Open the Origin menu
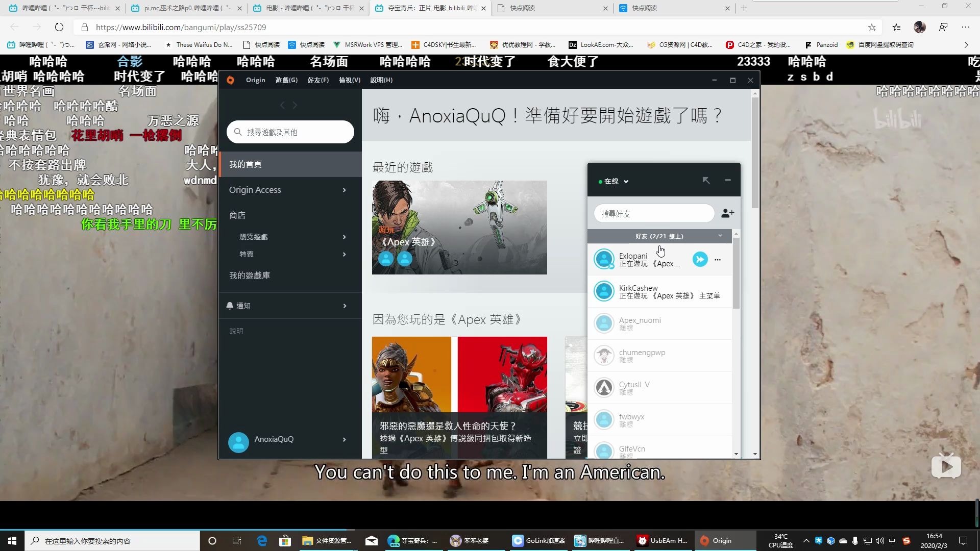This screenshot has height=551, width=980. 255,80
